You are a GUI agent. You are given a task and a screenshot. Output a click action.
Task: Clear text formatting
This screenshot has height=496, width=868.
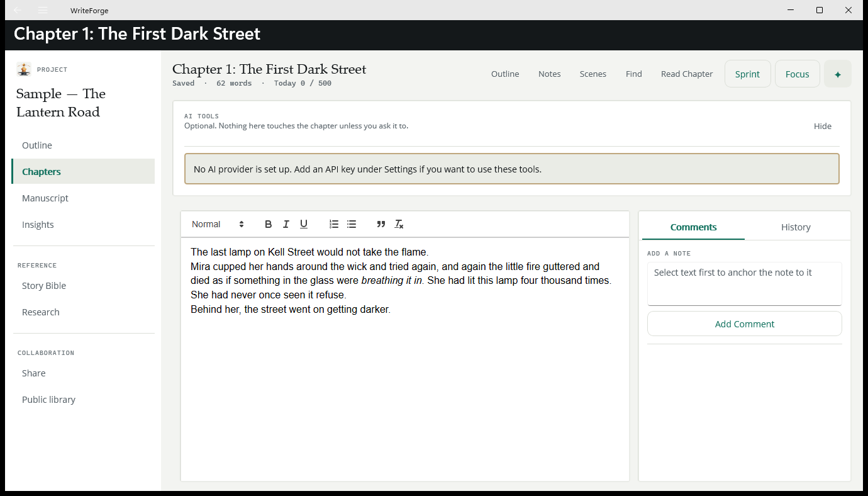click(x=399, y=224)
